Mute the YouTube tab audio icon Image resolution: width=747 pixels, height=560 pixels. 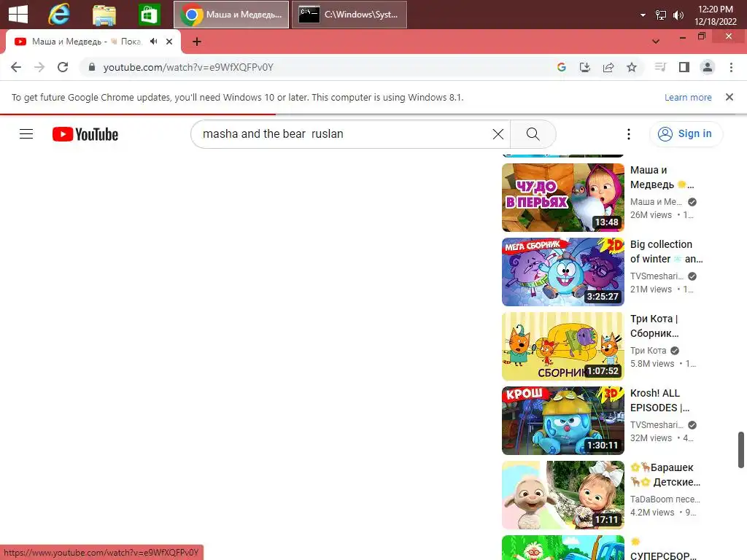click(153, 42)
